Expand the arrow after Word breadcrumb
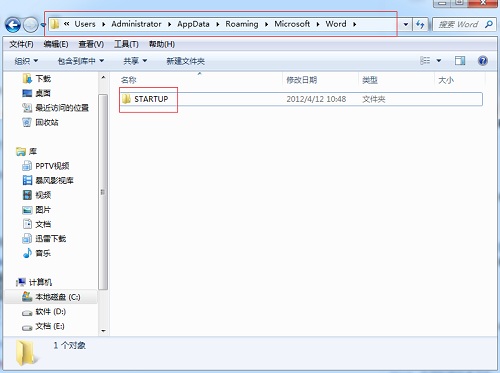Screen dimensions: 500x373 354,24
